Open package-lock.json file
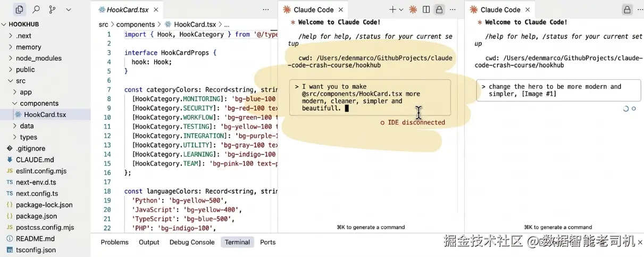The height and width of the screenshot is (257, 644). point(44,205)
